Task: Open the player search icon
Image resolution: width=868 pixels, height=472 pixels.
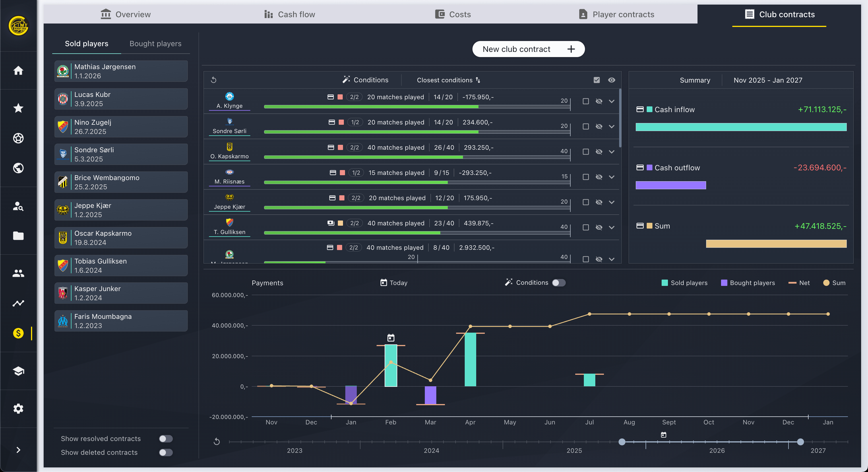Action: point(18,206)
